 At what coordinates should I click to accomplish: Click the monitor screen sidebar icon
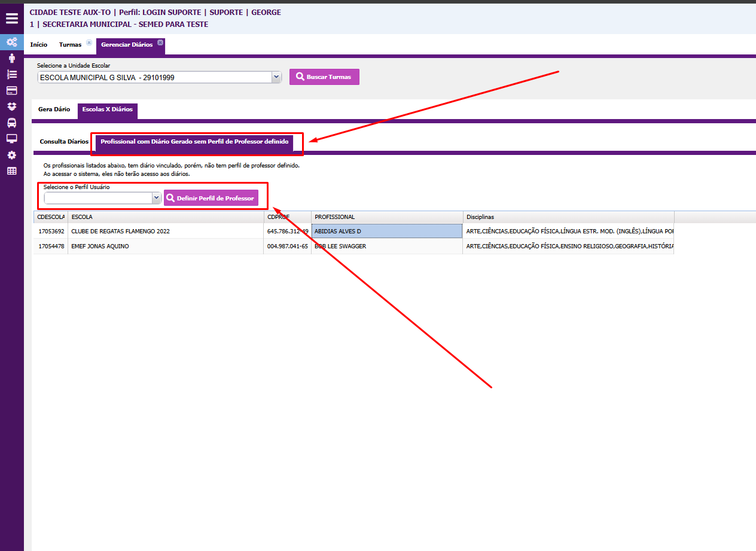12,139
